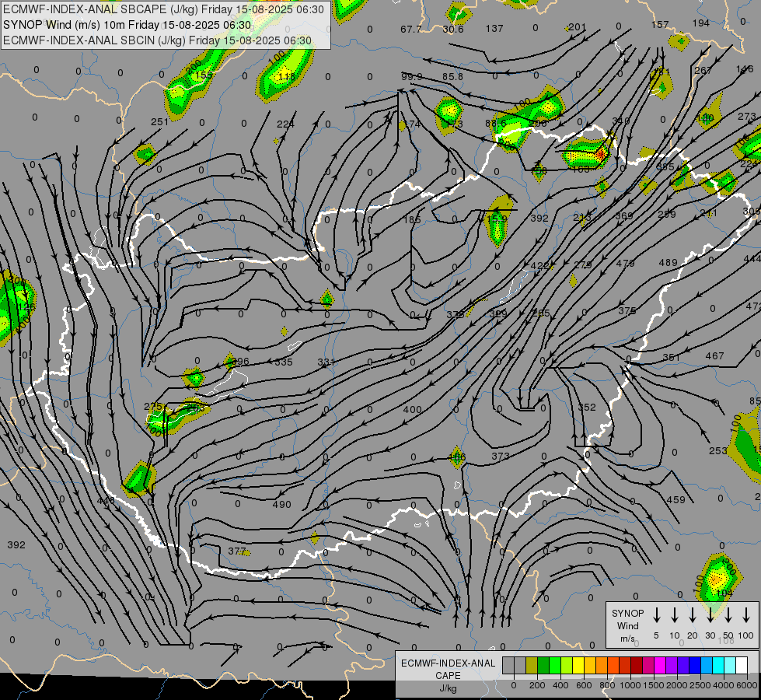The width and height of the screenshot is (761, 700).
Task: Click the map value 373
Action: tap(501, 456)
